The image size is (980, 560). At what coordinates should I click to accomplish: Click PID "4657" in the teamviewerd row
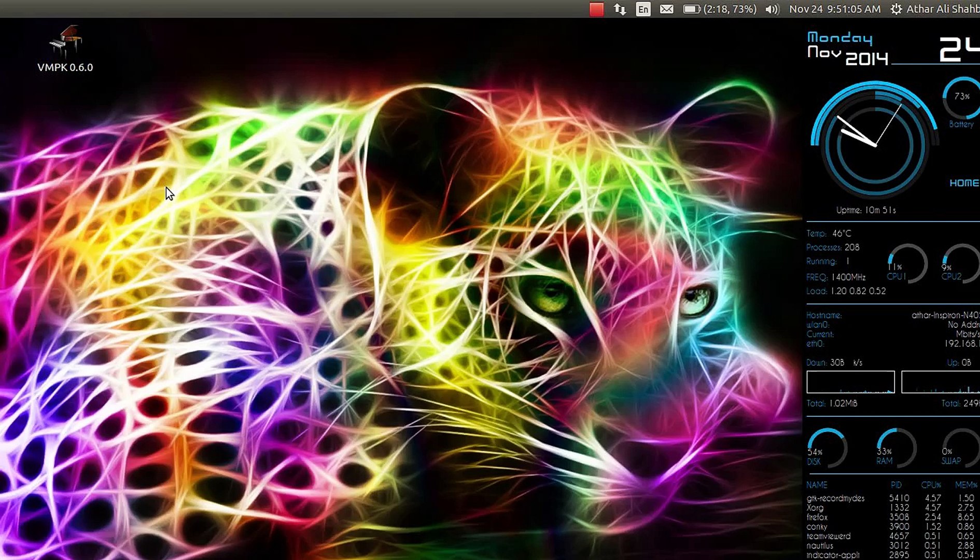[x=899, y=536]
